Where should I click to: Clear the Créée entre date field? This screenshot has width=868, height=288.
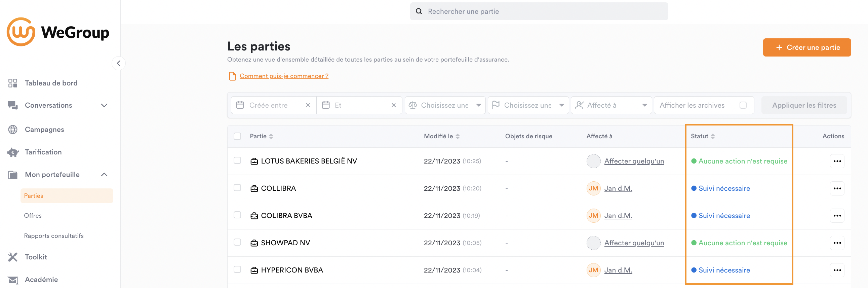point(308,105)
